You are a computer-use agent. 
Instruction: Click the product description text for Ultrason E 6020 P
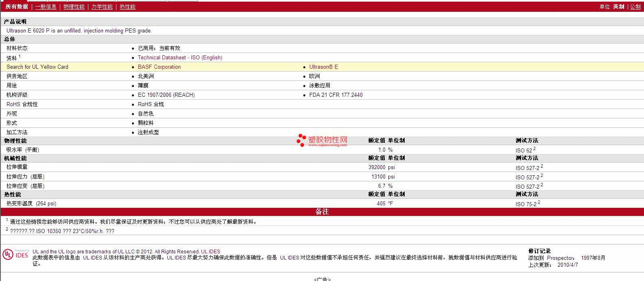point(79,31)
